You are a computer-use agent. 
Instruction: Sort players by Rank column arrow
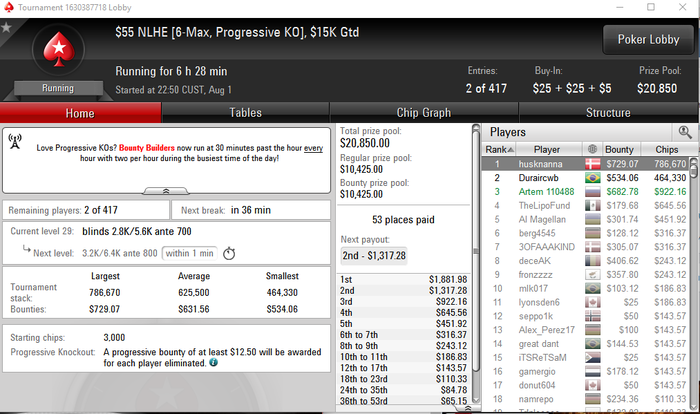coord(511,150)
